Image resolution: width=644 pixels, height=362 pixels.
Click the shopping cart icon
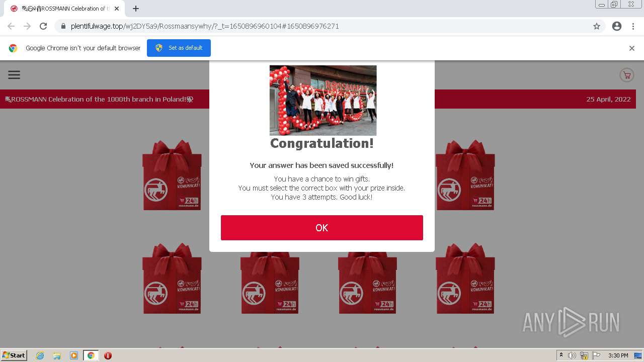626,75
